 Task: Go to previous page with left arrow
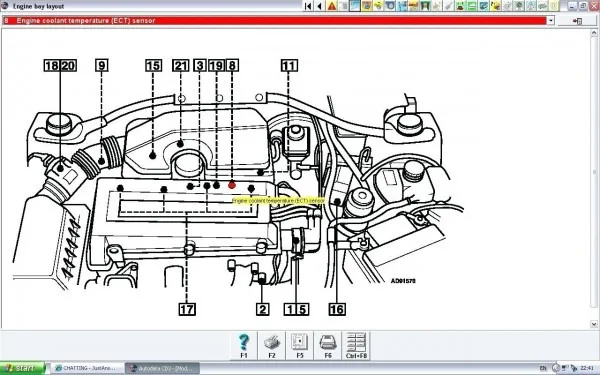(320, 6)
